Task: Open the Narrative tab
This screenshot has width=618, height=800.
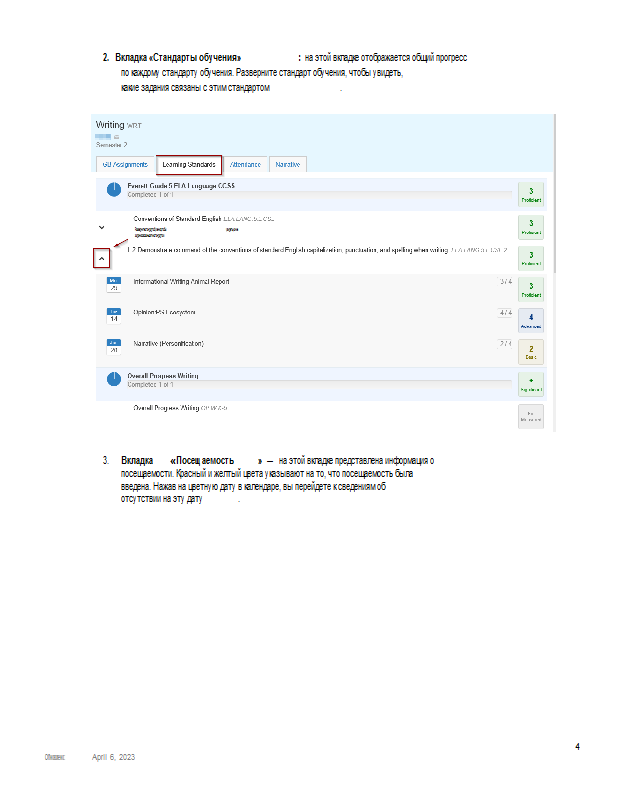Action: (x=288, y=164)
